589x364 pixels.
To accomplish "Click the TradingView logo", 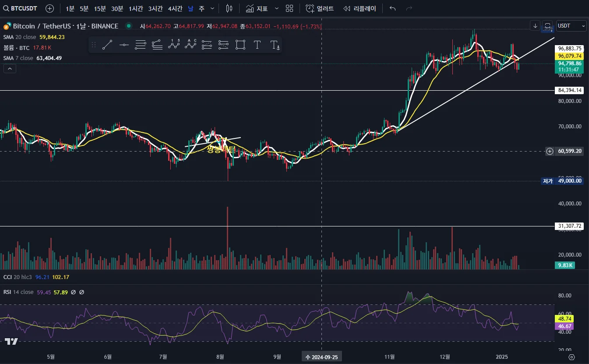I will (11, 342).
